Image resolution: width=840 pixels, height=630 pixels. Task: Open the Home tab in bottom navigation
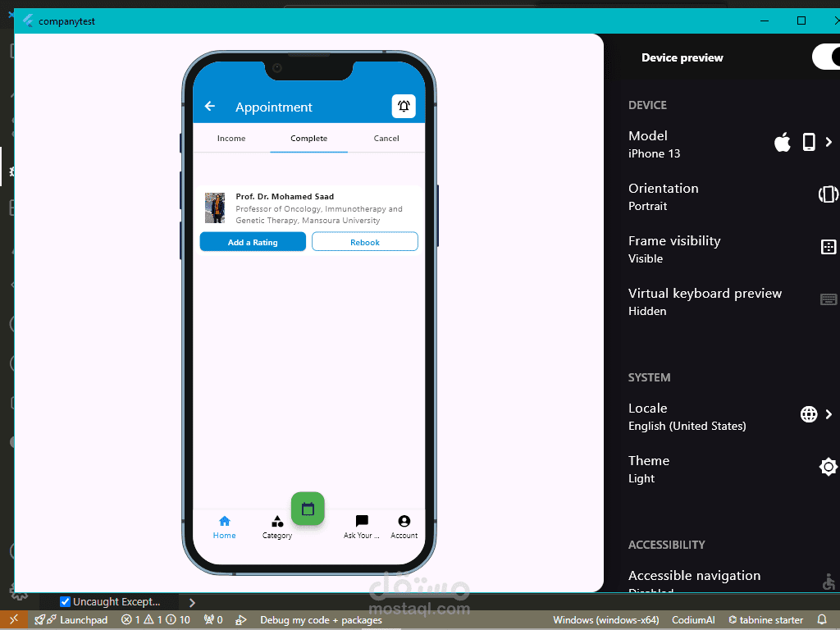click(x=225, y=527)
